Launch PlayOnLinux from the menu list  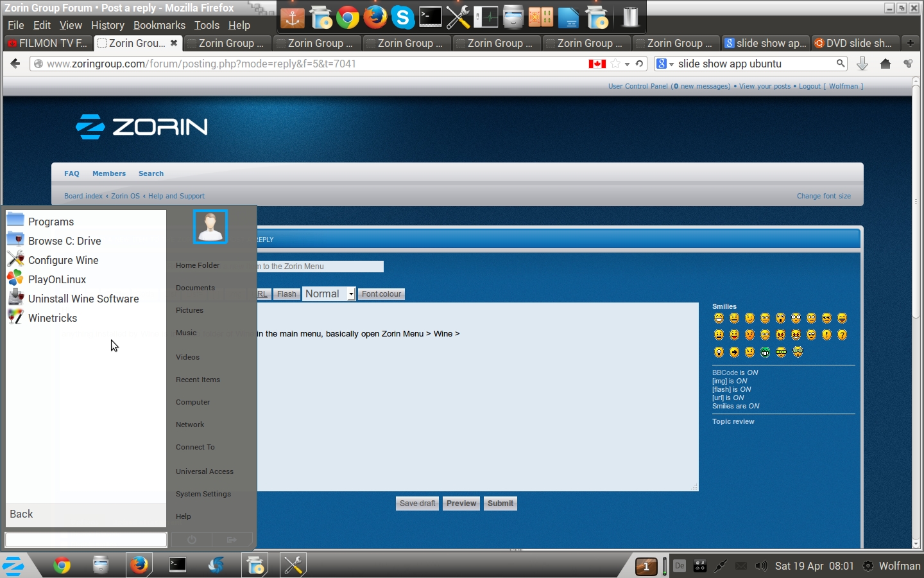pos(57,279)
